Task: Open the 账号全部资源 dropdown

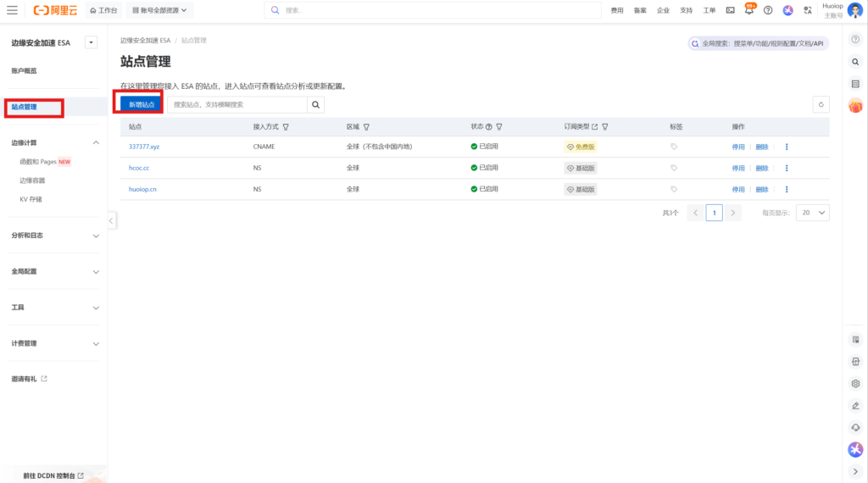Action: click(159, 10)
